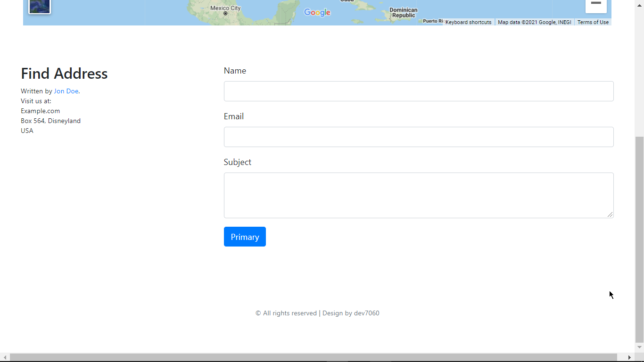Click the vertical scrollbar thumb
This screenshot has width=644, height=362.
point(640,239)
